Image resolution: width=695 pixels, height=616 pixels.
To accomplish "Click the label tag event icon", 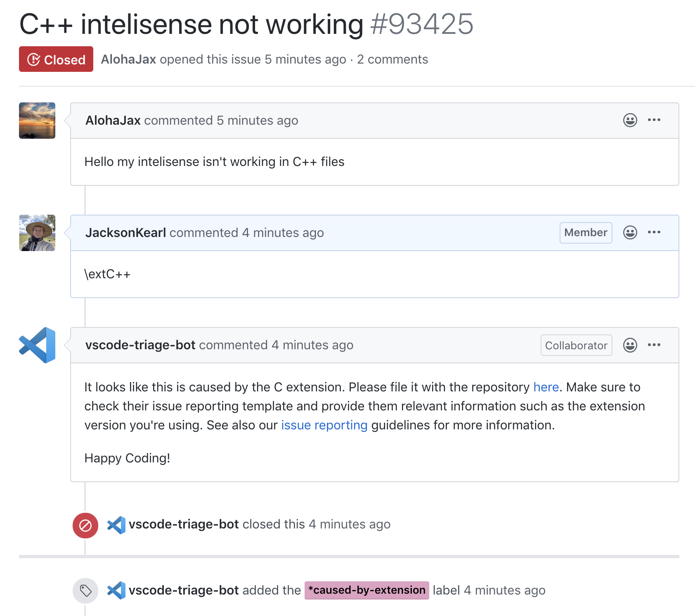I will pos(85,591).
